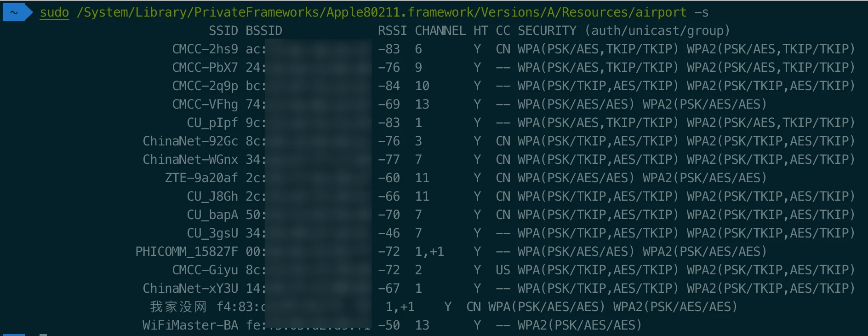Click the SECURITY column header text
The height and width of the screenshot is (336, 868).
(x=547, y=31)
